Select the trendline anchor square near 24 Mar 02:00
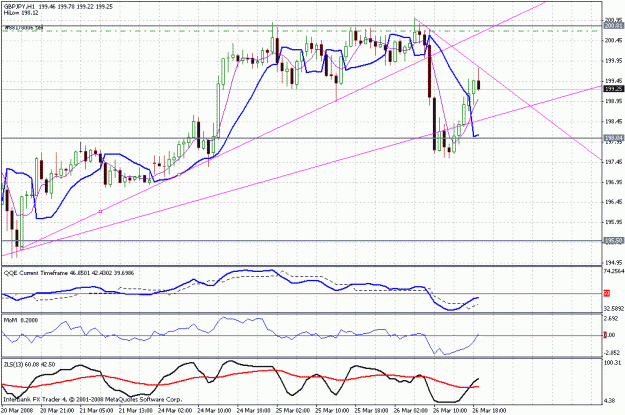The image size is (625, 415). tap(179, 175)
